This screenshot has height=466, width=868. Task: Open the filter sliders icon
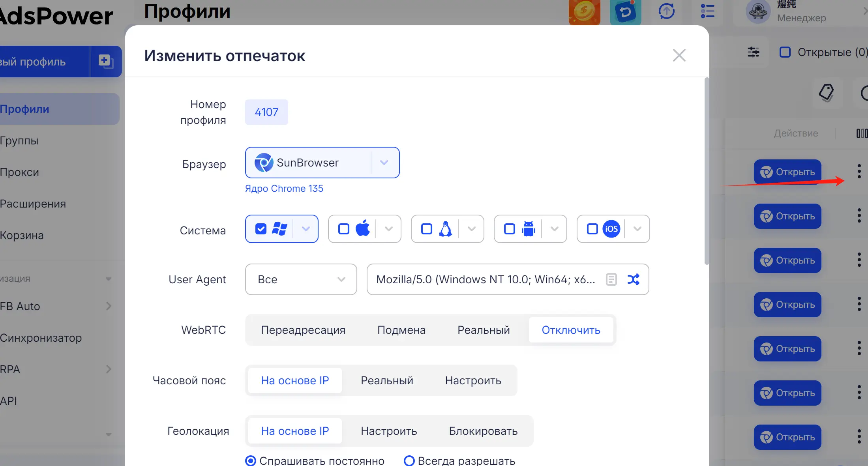point(753,52)
